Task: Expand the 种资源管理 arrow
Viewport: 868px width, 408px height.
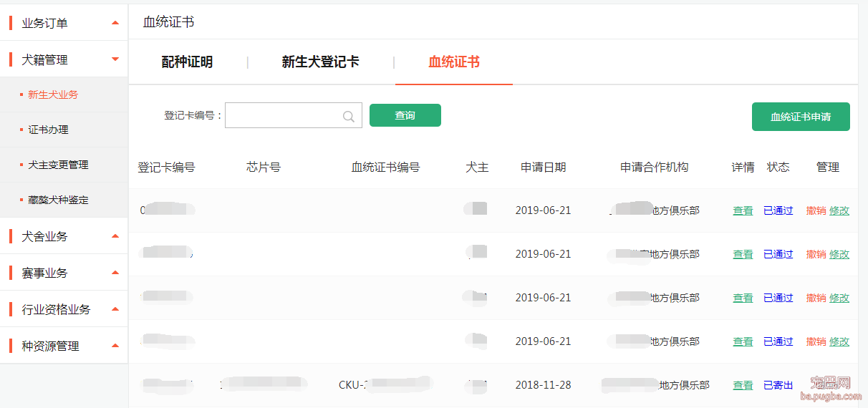Action: tap(115, 346)
